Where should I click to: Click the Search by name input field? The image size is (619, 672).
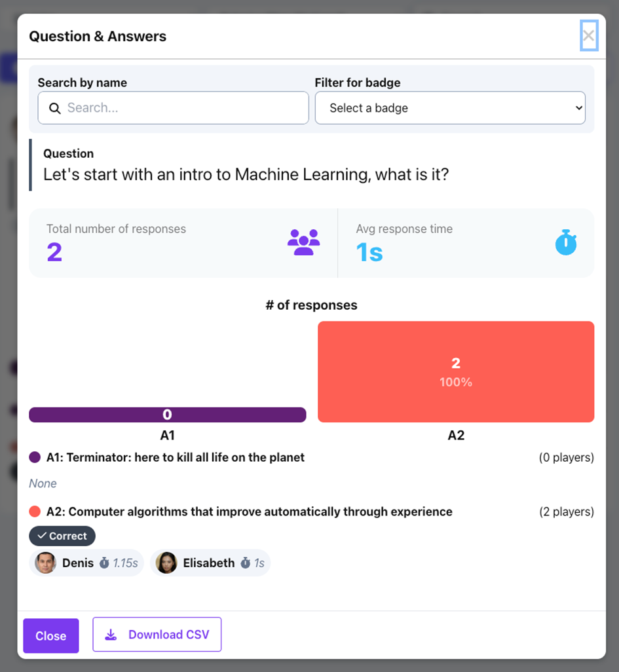(x=173, y=107)
